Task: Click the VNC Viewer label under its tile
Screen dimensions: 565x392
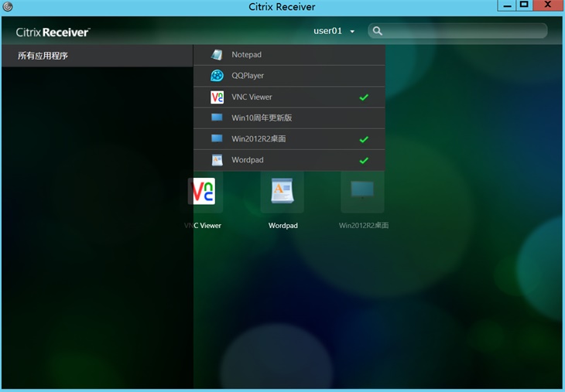Action: coord(203,226)
